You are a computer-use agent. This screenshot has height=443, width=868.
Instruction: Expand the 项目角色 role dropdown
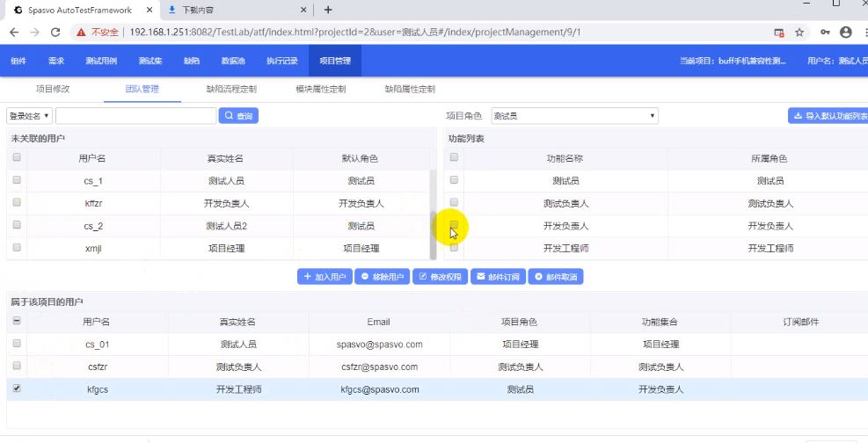[573, 116]
